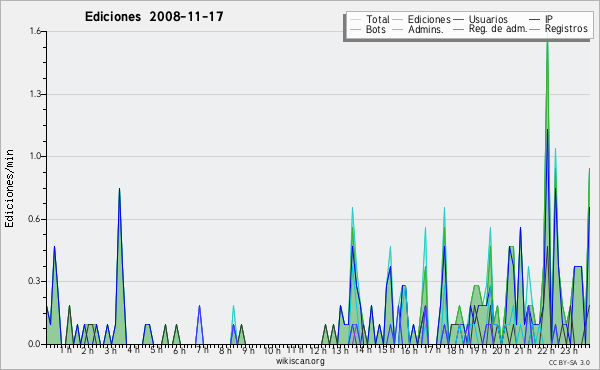Image resolution: width=600 pixels, height=370 pixels.
Task: Click the 'IP' legend label
Action: coord(549,19)
